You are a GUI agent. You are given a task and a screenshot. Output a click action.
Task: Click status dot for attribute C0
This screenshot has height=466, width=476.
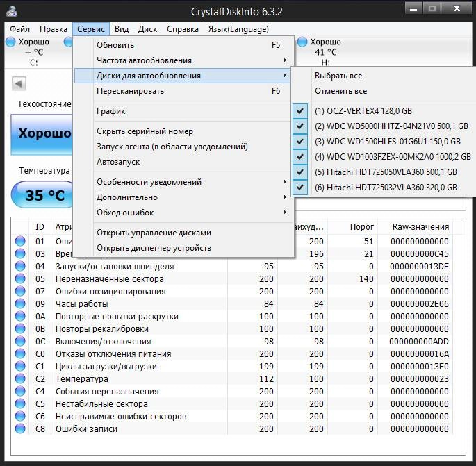coord(20,353)
